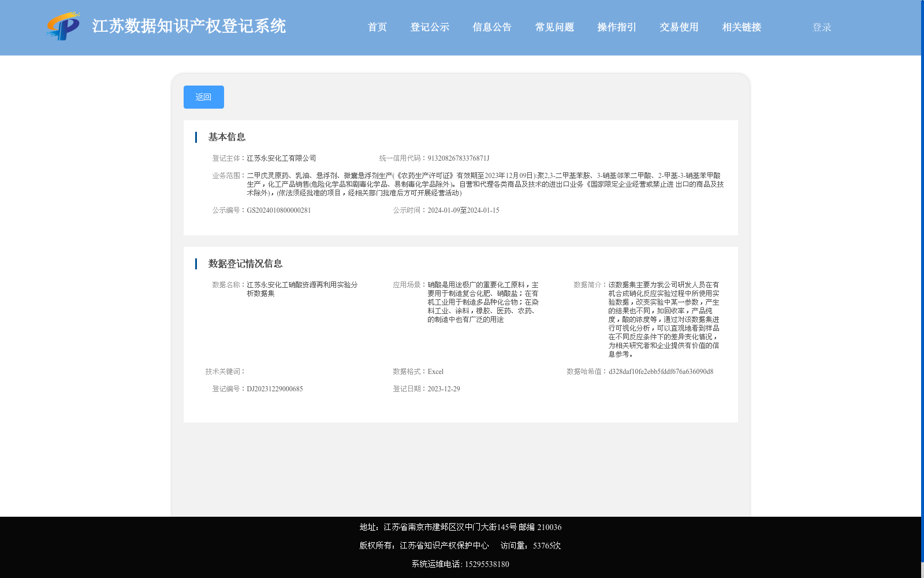Viewport: 924px width, 578px height.
Task: Open the 首页 menu item
Action: [x=377, y=27]
